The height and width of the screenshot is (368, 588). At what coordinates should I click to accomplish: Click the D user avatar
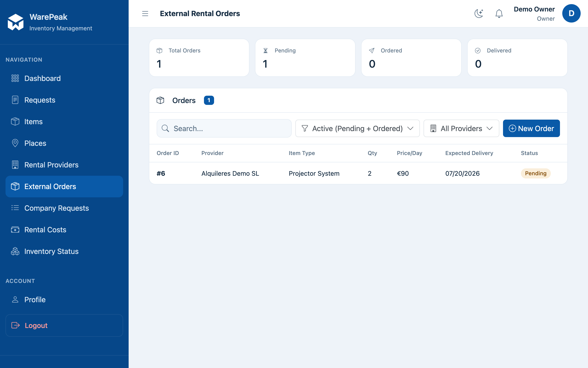click(x=571, y=13)
